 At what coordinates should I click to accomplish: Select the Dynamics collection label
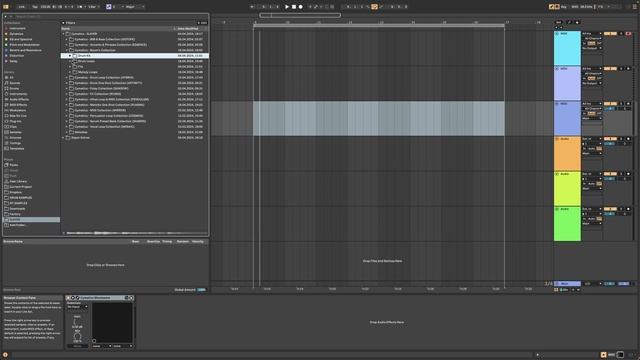[x=17, y=34]
